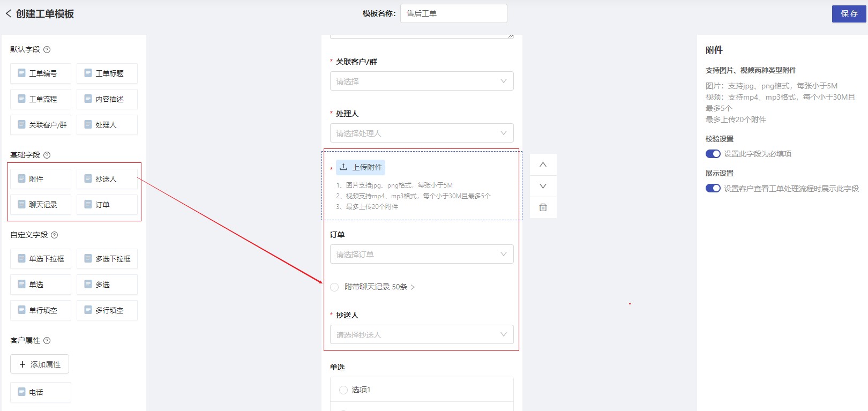
Task: Click the field icon of 抄送人 in the left panel
Action: 88,178
